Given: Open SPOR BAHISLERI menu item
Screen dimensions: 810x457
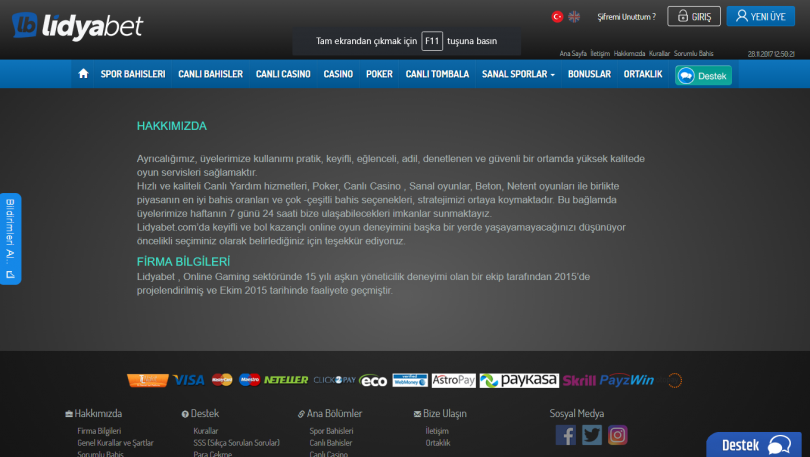Looking at the screenshot, I should tap(133, 74).
